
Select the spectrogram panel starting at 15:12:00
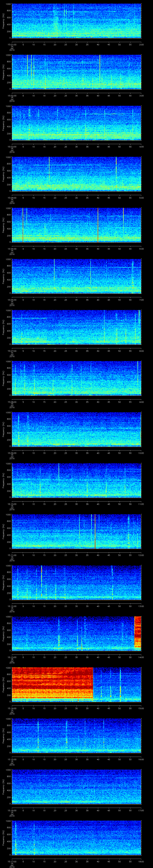click(x=77, y=582)
